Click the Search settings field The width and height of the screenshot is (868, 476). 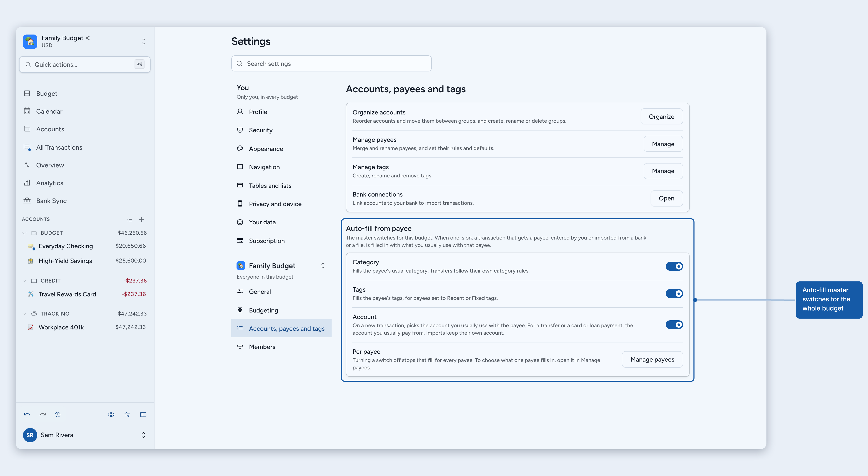[331, 64]
